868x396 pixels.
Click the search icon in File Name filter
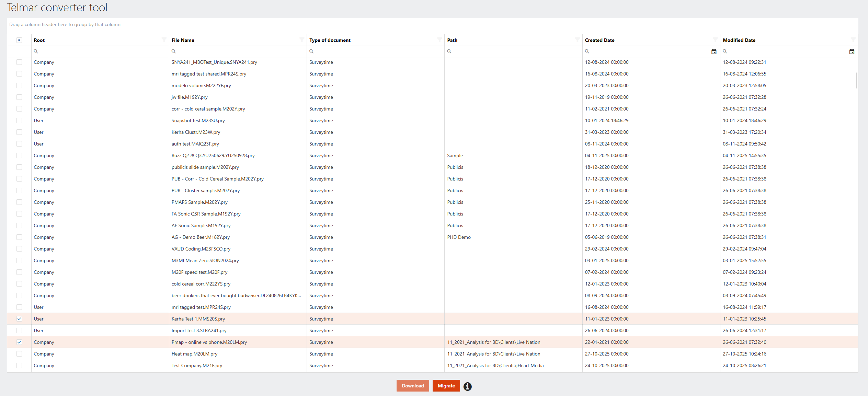point(174,51)
